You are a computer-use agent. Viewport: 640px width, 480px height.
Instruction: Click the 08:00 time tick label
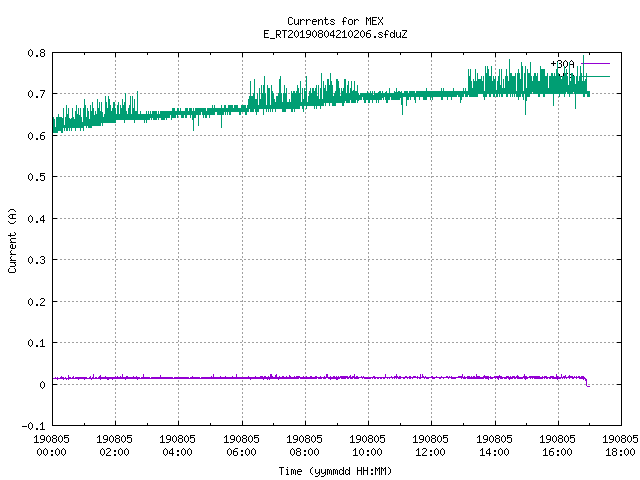pyautogui.click(x=304, y=452)
